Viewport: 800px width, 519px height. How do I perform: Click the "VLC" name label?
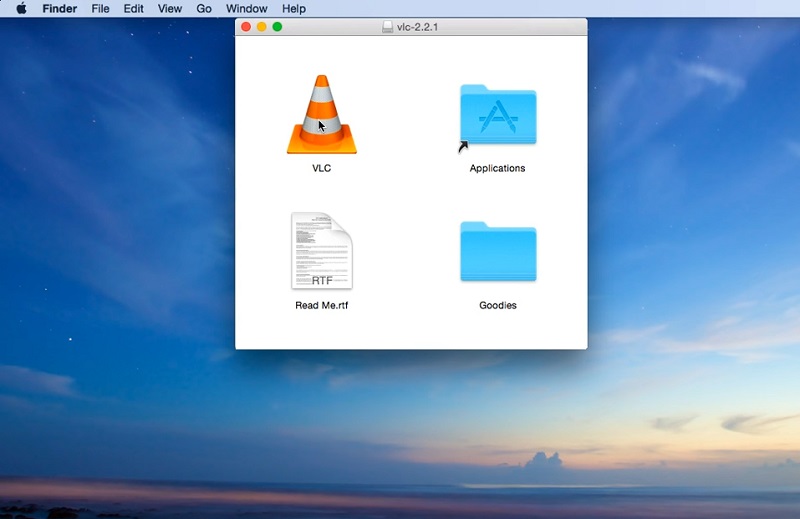click(321, 168)
